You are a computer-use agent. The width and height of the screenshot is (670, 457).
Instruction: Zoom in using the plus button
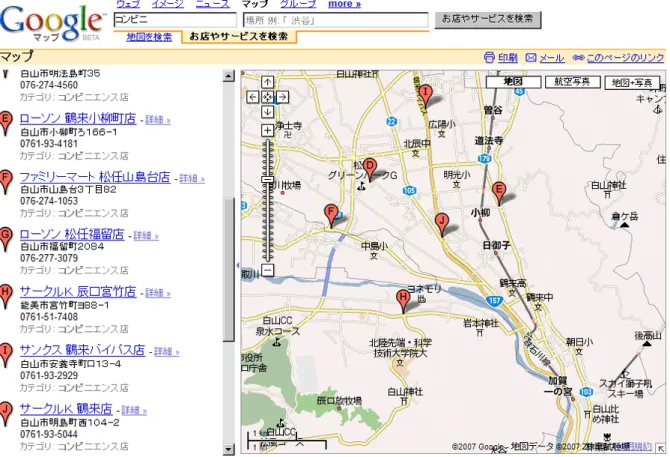pos(267,130)
